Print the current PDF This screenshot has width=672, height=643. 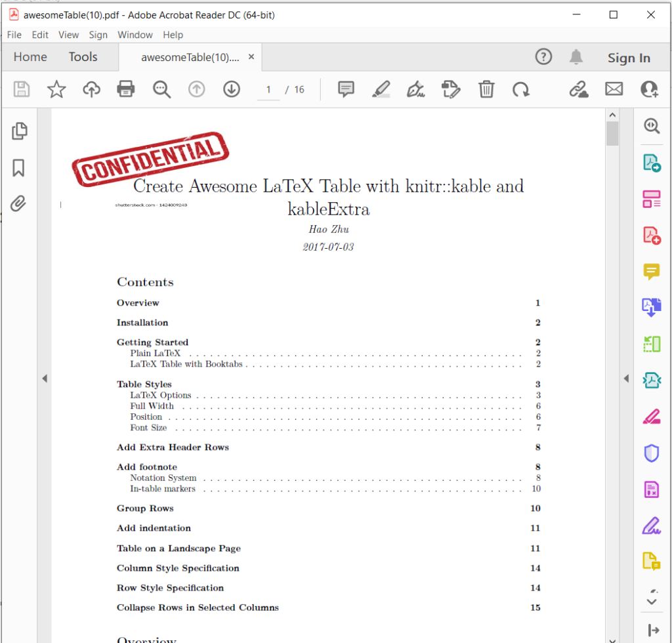126,89
